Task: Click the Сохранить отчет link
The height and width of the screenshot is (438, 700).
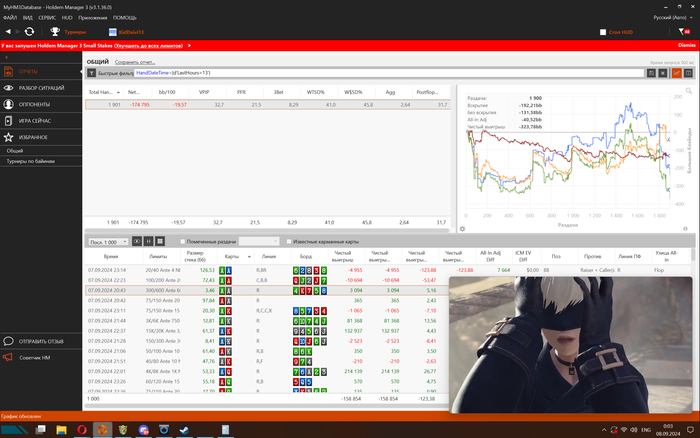Action: coord(135,62)
